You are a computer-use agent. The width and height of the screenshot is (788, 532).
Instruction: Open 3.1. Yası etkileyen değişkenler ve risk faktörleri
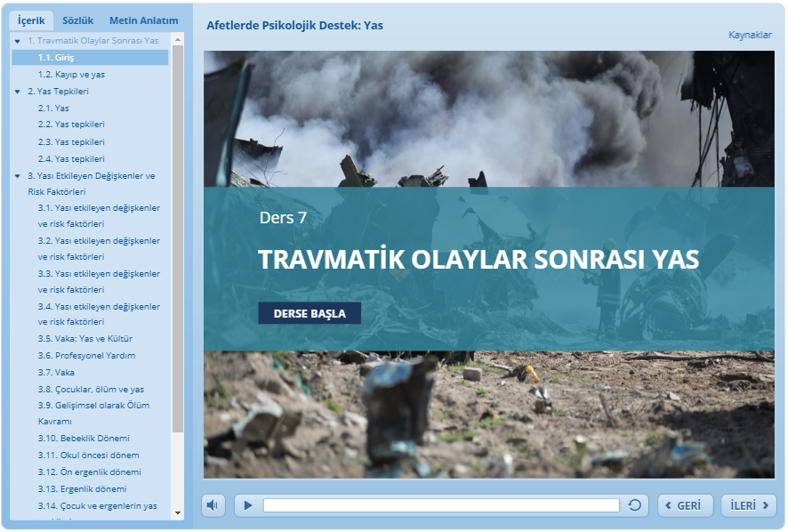(x=99, y=215)
